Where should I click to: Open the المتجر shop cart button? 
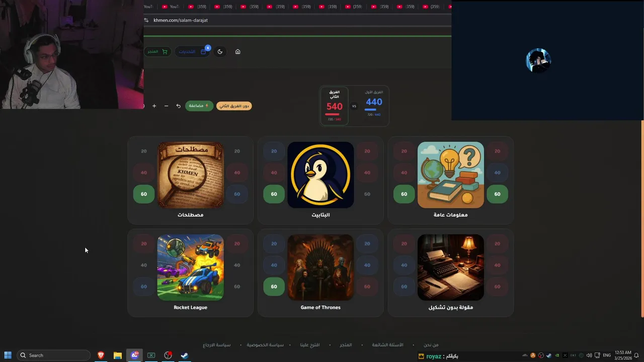click(157, 51)
